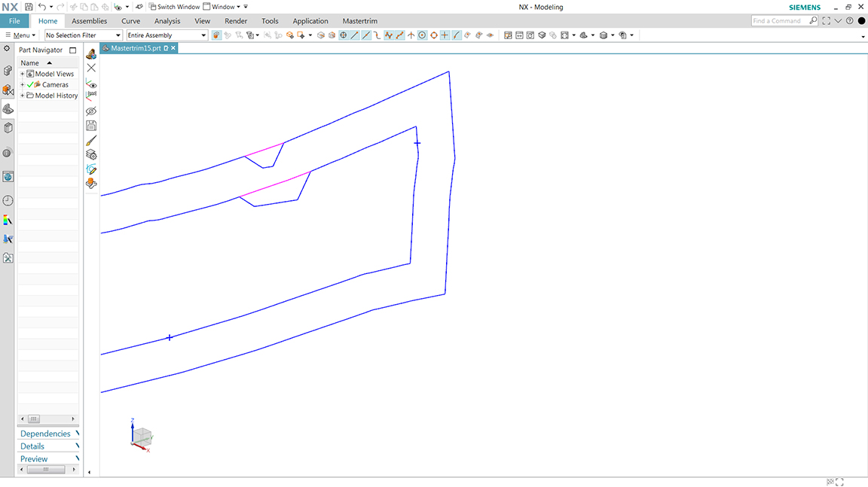
Task: Click the Find a Command search field
Action: [779, 21]
